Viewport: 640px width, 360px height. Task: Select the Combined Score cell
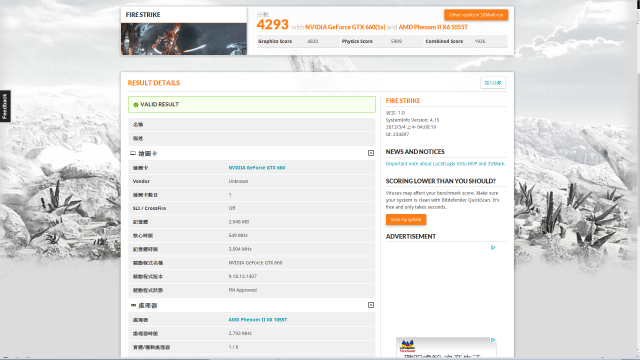pyautogui.click(x=466, y=41)
